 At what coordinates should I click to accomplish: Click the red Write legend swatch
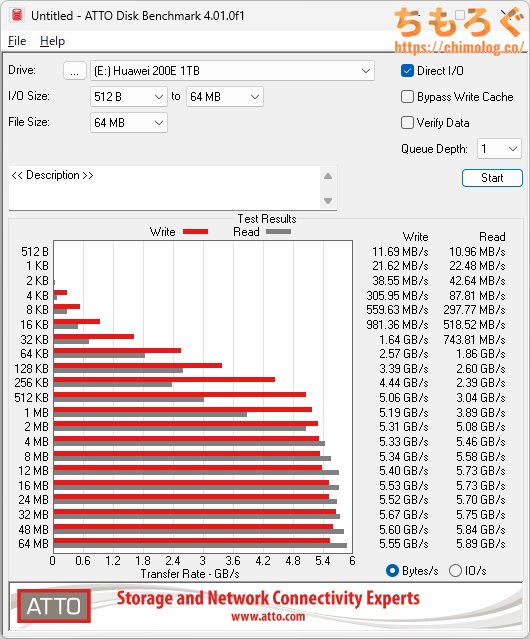[x=196, y=231]
